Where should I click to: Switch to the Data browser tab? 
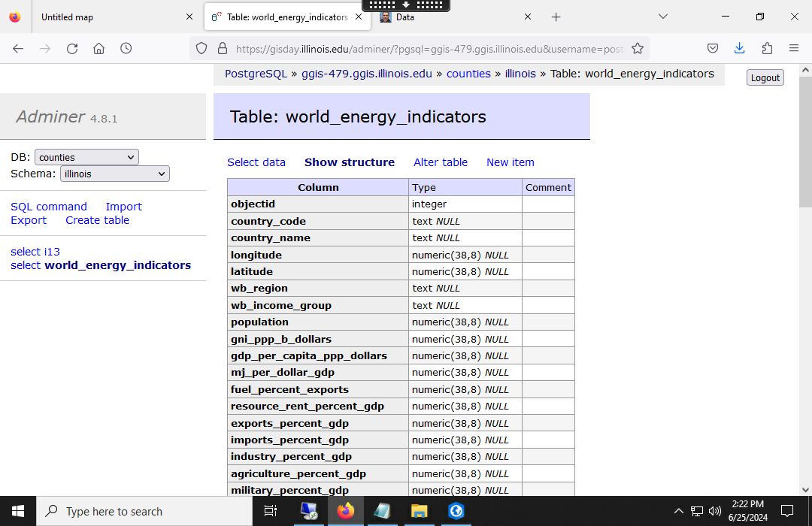(451, 17)
